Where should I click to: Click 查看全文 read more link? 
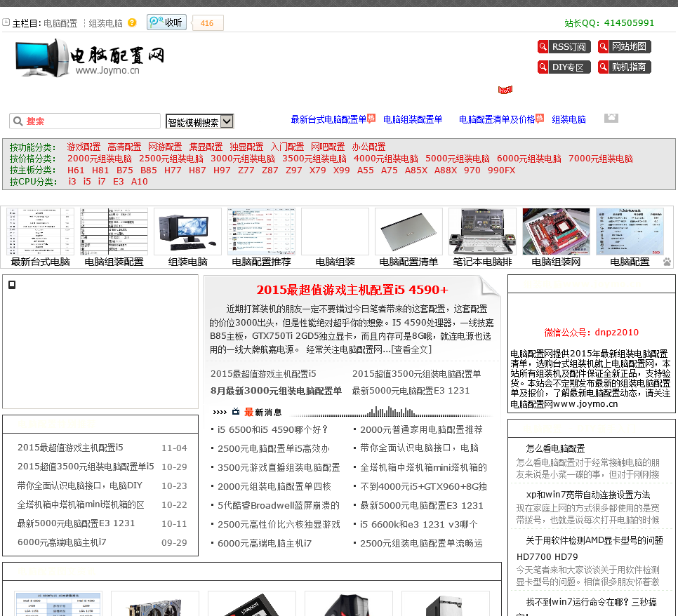pos(411,349)
